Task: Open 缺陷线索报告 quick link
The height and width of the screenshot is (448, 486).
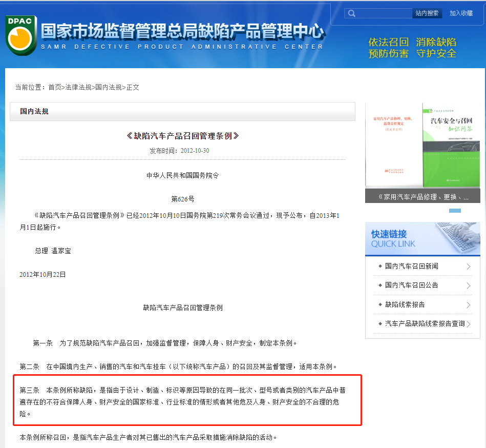Action: (405, 304)
